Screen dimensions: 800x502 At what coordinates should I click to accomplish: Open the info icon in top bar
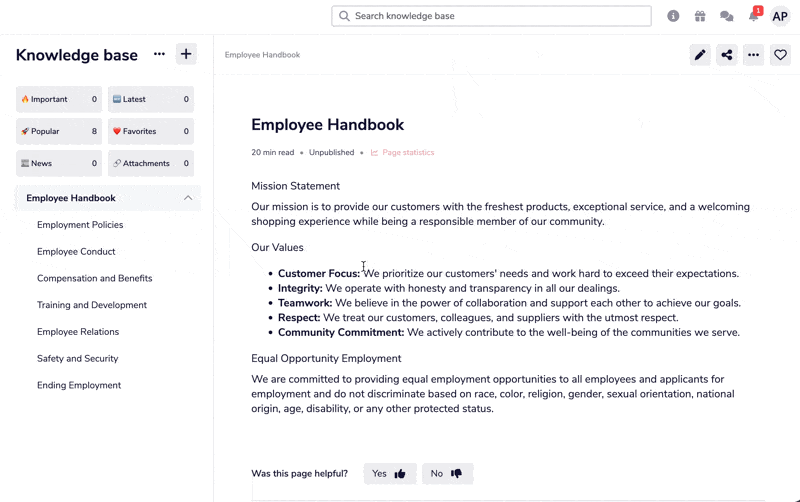[x=673, y=16]
